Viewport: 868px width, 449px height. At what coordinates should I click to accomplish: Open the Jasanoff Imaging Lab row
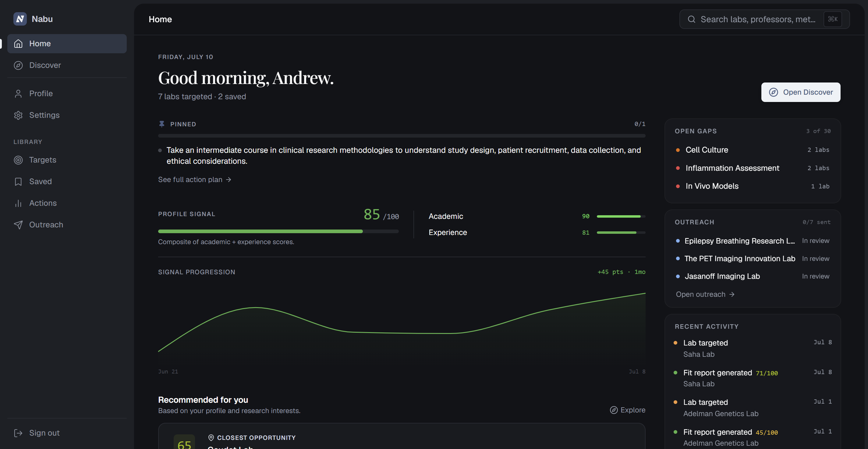point(753,276)
